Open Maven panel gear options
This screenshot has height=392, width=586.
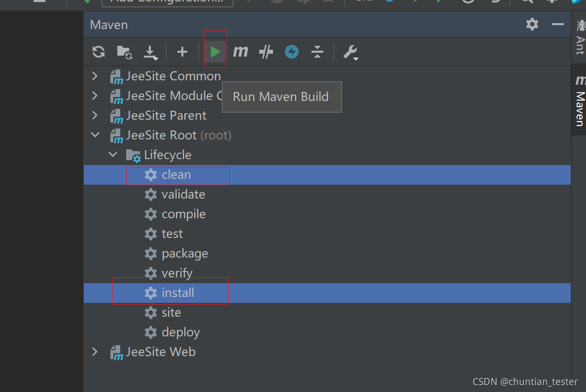coord(532,24)
